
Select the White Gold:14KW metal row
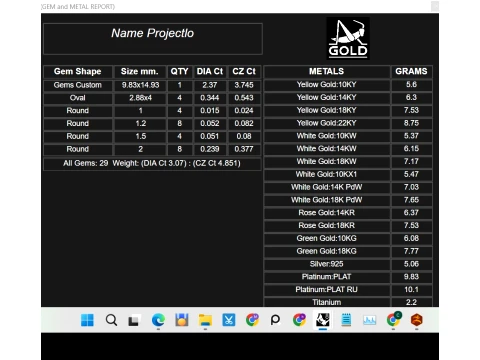click(327, 149)
